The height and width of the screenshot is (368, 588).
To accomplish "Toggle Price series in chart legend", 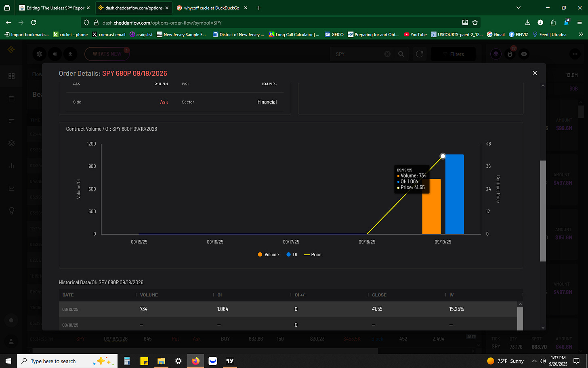I will 313,254.
